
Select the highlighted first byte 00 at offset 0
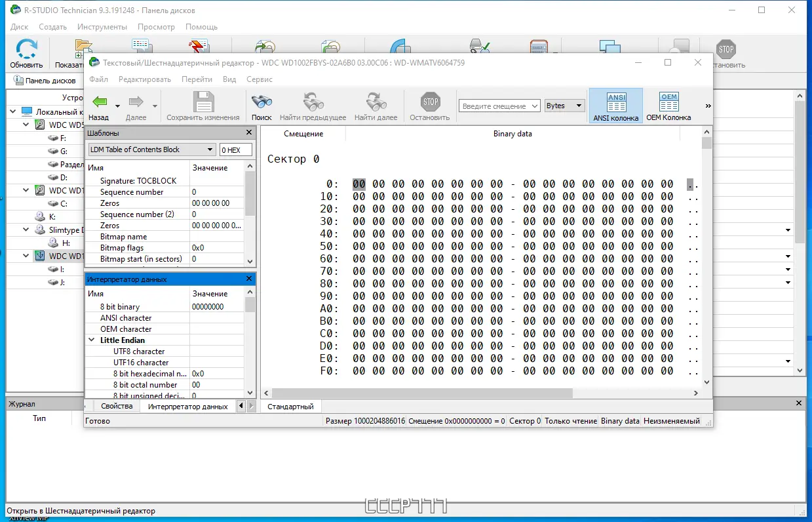pyautogui.click(x=359, y=184)
